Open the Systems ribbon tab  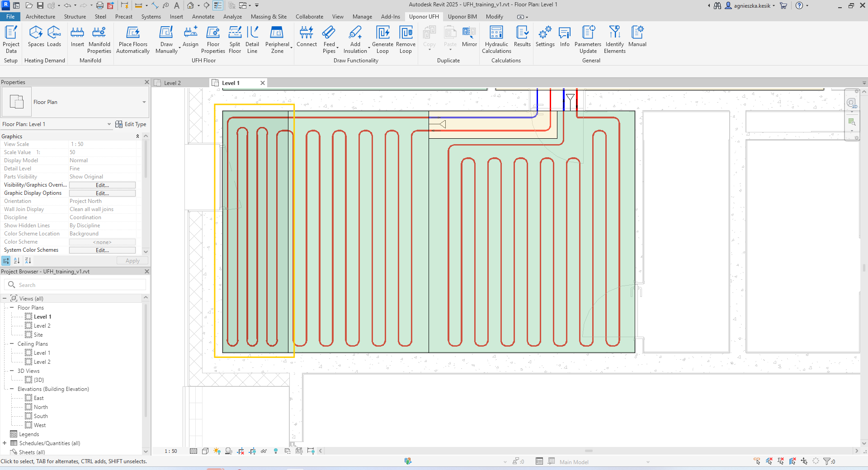[x=151, y=17]
